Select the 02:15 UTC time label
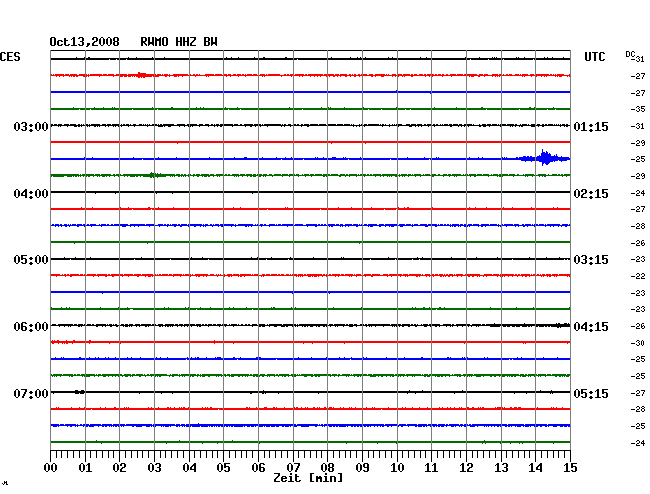This screenshot has width=650, height=494. pos(591,194)
